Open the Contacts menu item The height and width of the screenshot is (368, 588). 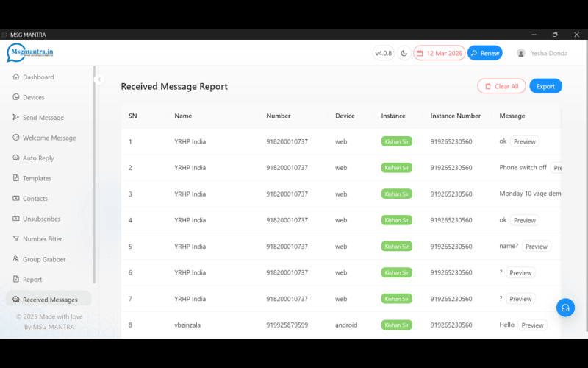[x=35, y=199]
